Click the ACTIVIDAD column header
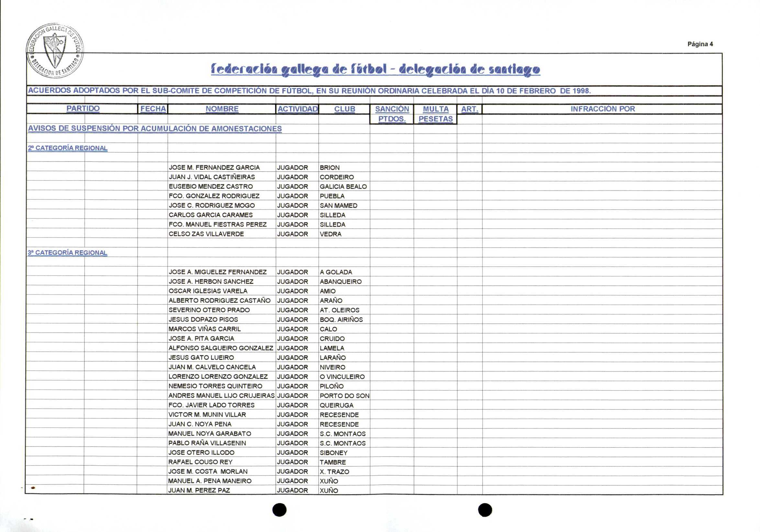760x532 pixels. pyautogui.click(x=297, y=109)
